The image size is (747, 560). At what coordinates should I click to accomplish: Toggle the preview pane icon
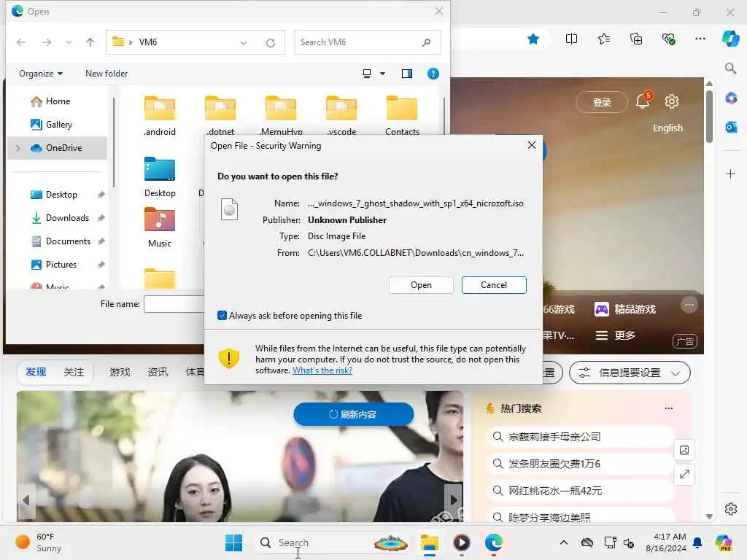tap(407, 74)
